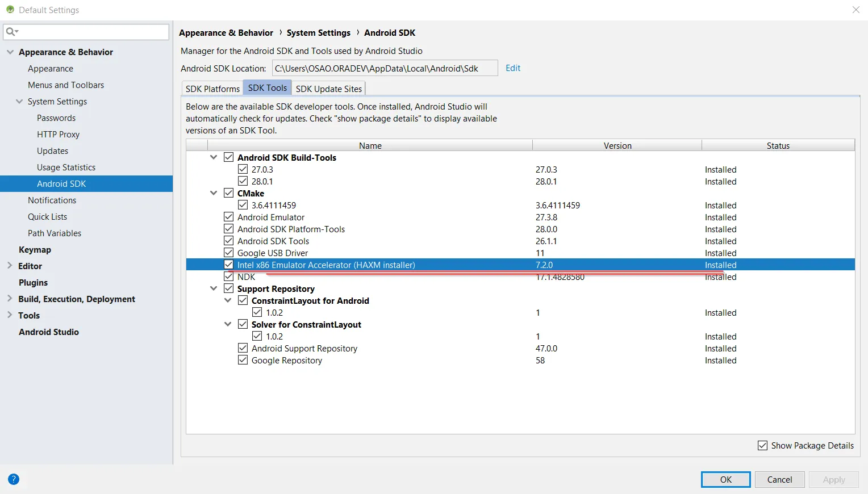Click the Android SDK Location path field
Image resolution: width=868 pixels, height=494 pixels.
pos(385,68)
